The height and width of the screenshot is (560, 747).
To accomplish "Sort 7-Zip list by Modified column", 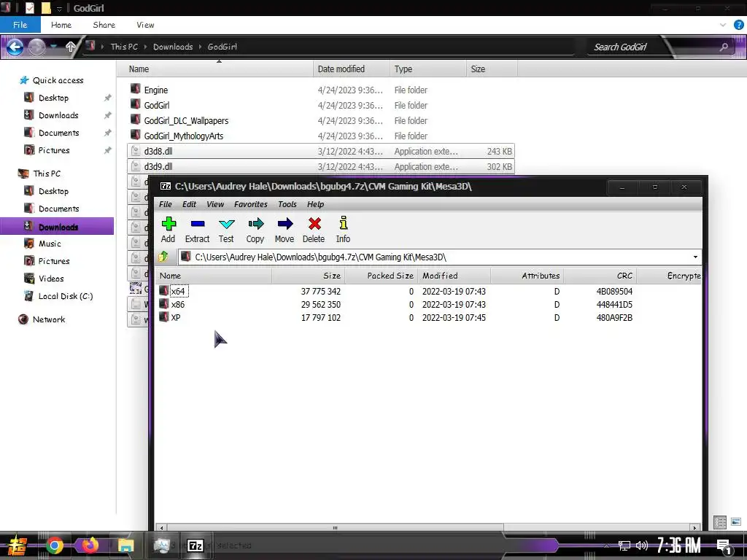I will coord(454,276).
